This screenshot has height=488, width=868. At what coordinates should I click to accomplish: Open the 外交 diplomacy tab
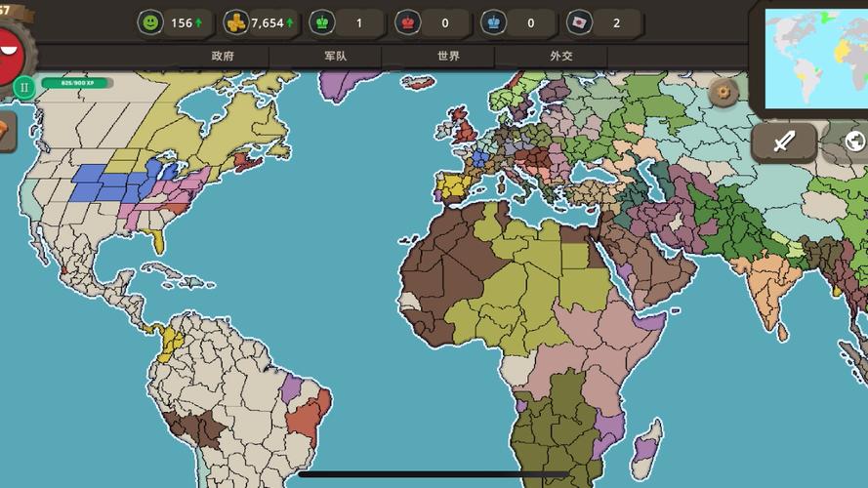[x=560, y=56]
